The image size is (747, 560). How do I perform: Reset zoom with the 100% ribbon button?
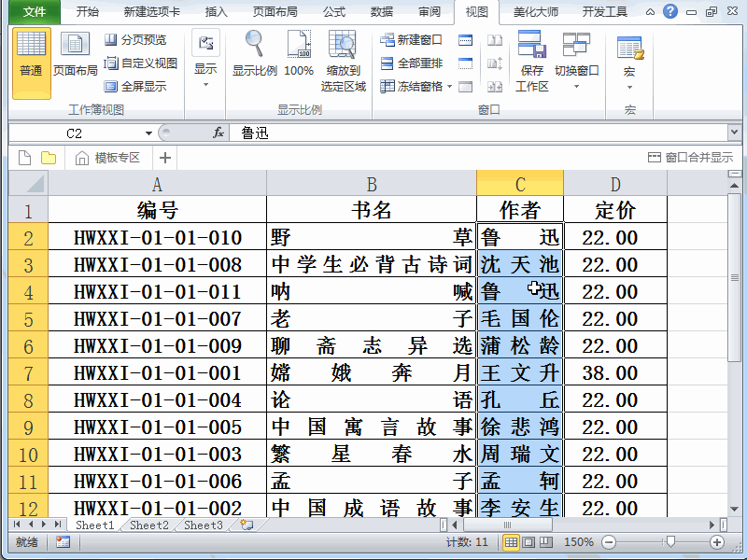[x=299, y=55]
